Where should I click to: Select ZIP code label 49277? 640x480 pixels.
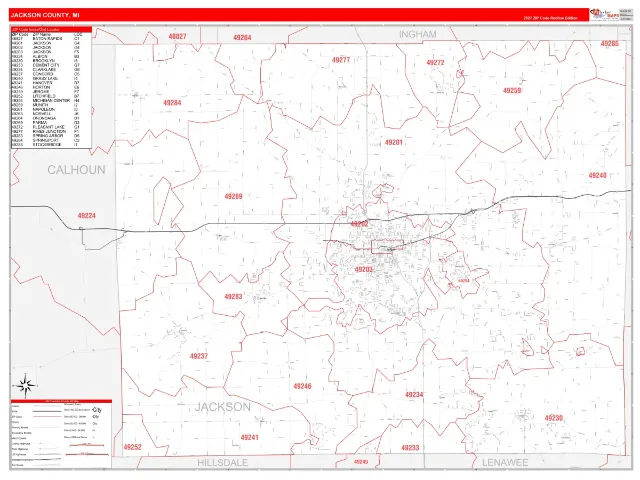pos(341,60)
